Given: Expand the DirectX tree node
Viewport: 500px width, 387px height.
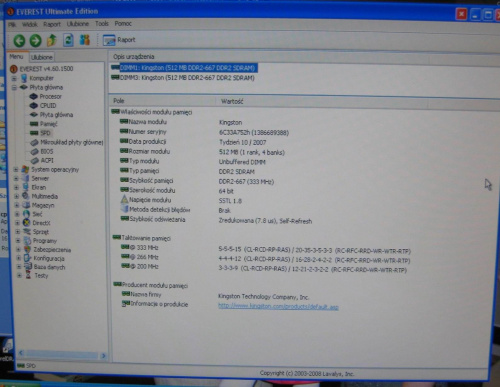Looking at the screenshot, I should pyautogui.click(x=17, y=223).
